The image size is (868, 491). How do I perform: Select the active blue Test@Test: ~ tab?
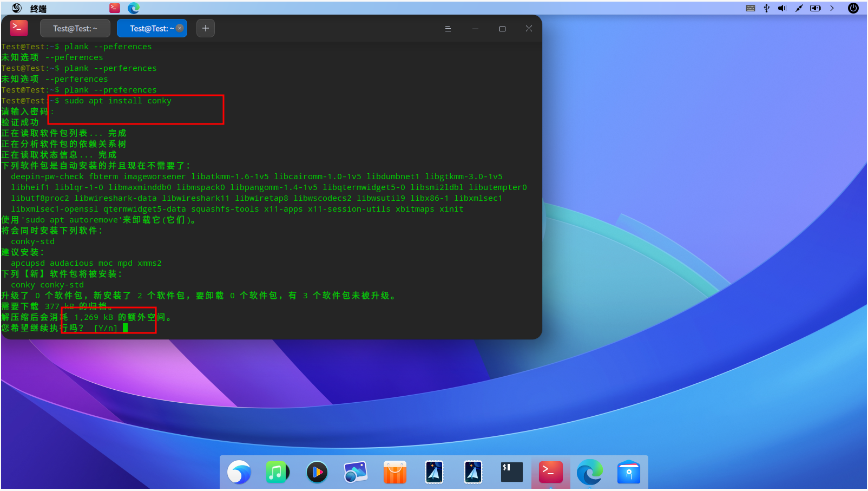pyautogui.click(x=152, y=28)
